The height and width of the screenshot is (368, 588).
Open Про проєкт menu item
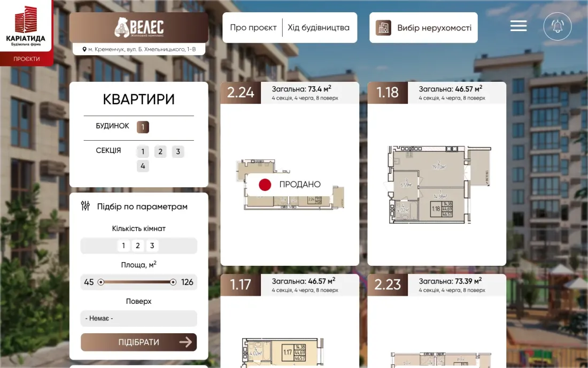253,28
